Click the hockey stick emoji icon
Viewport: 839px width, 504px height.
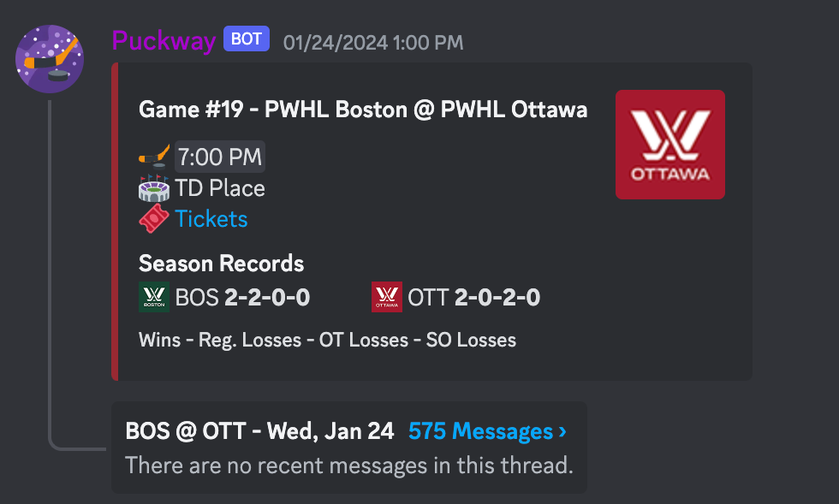click(154, 157)
